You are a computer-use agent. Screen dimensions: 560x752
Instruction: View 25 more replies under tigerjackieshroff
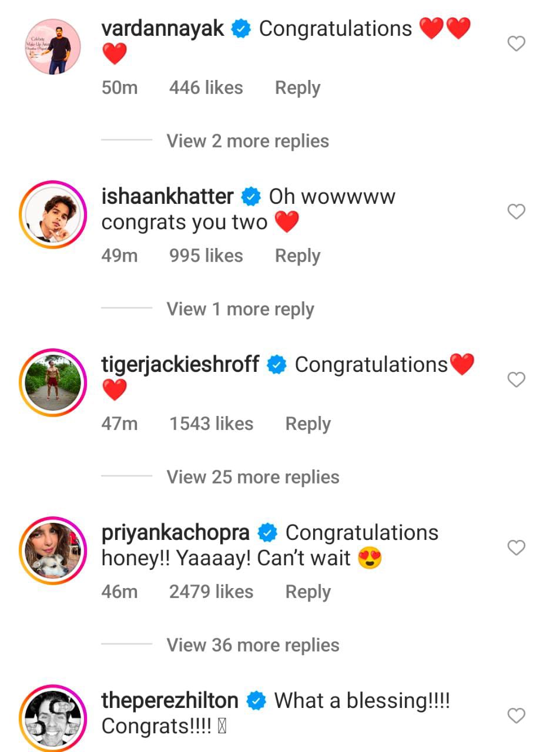(x=253, y=477)
